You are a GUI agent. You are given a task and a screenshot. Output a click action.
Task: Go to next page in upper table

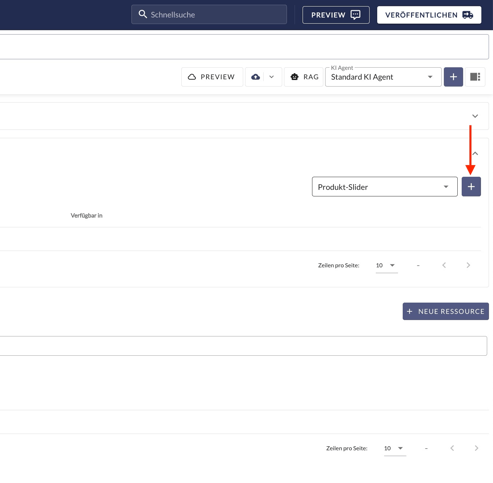pos(468,265)
